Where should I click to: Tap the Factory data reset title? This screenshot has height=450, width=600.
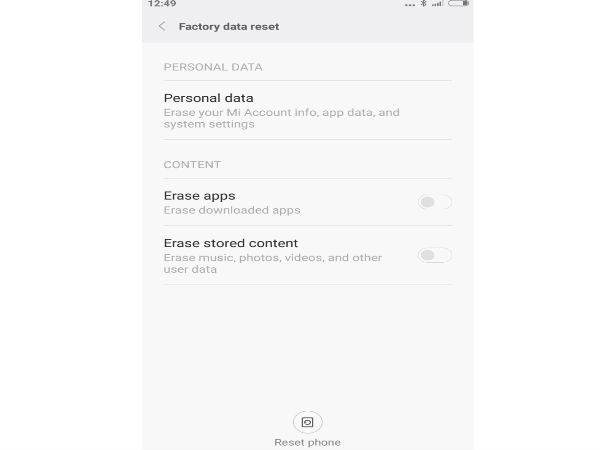[228, 26]
